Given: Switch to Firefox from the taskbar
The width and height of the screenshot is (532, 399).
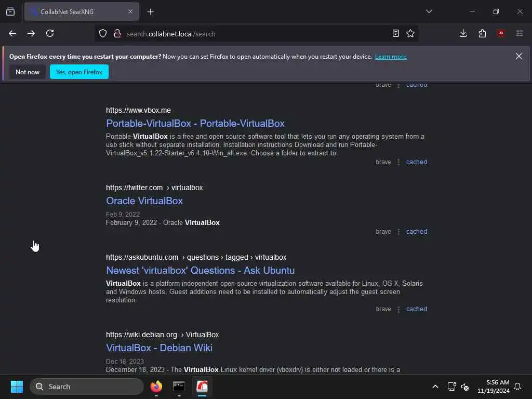Looking at the screenshot, I should (x=156, y=387).
